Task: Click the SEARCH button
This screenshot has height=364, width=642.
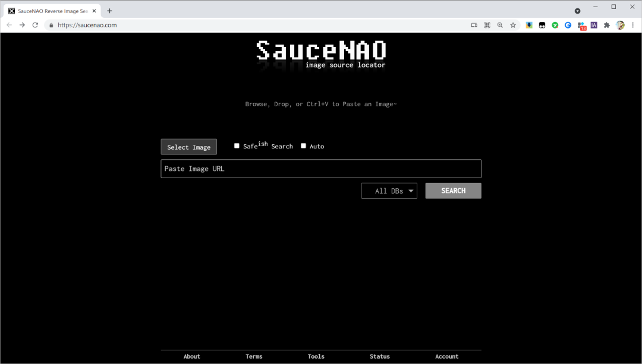Action: (453, 191)
